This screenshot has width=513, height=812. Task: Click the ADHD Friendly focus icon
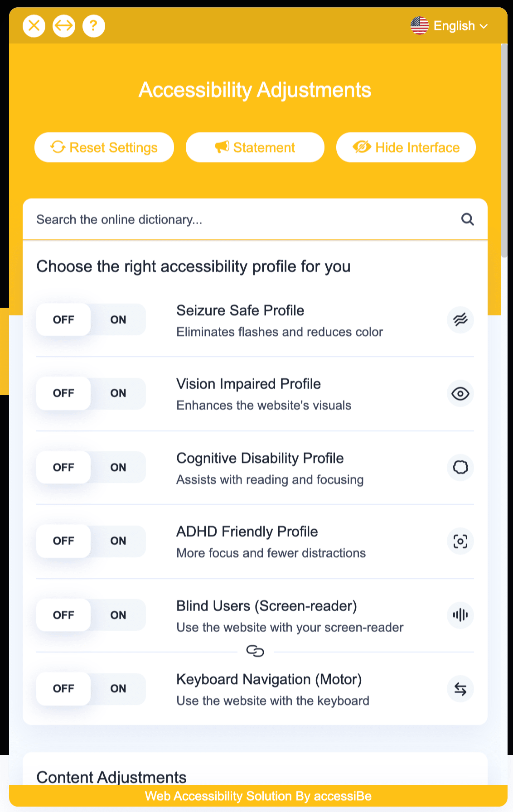pyautogui.click(x=460, y=541)
